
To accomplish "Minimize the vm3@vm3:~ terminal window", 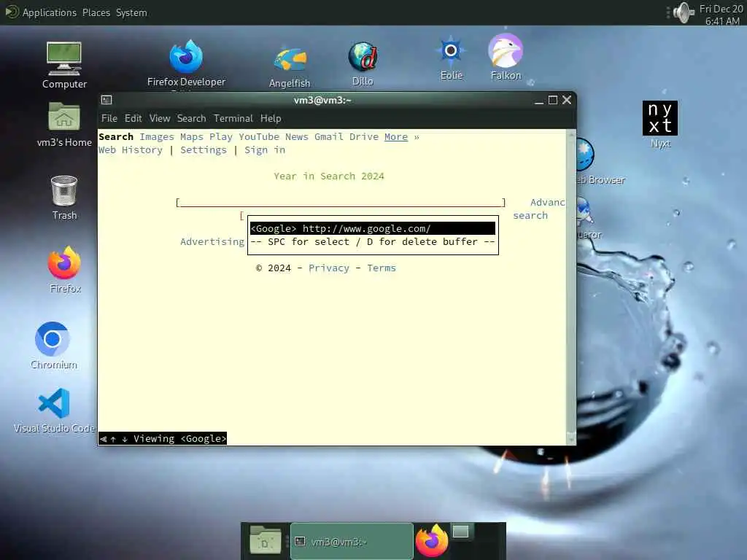I will coord(539,101).
